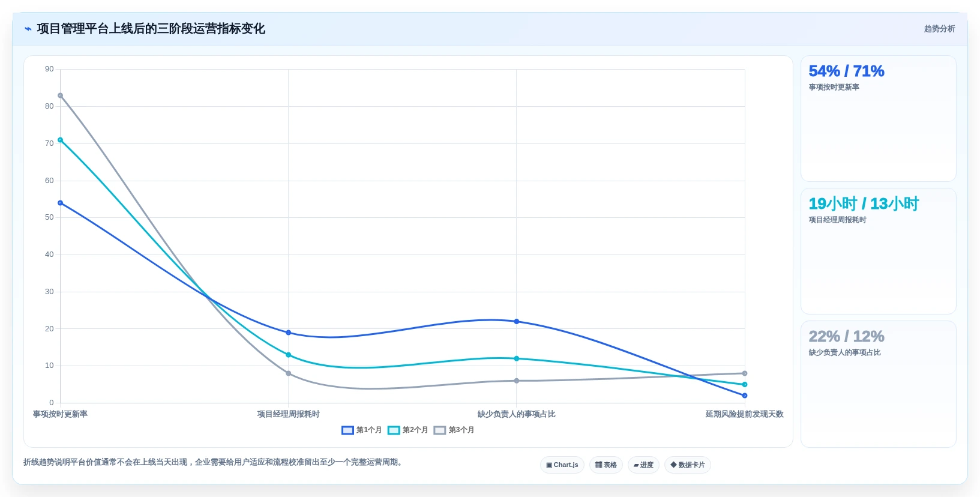Click the 第2个月 point at 13 on 项目经理周报耗时
The width and height of the screenshot is (980, 497).
point(288,355)
